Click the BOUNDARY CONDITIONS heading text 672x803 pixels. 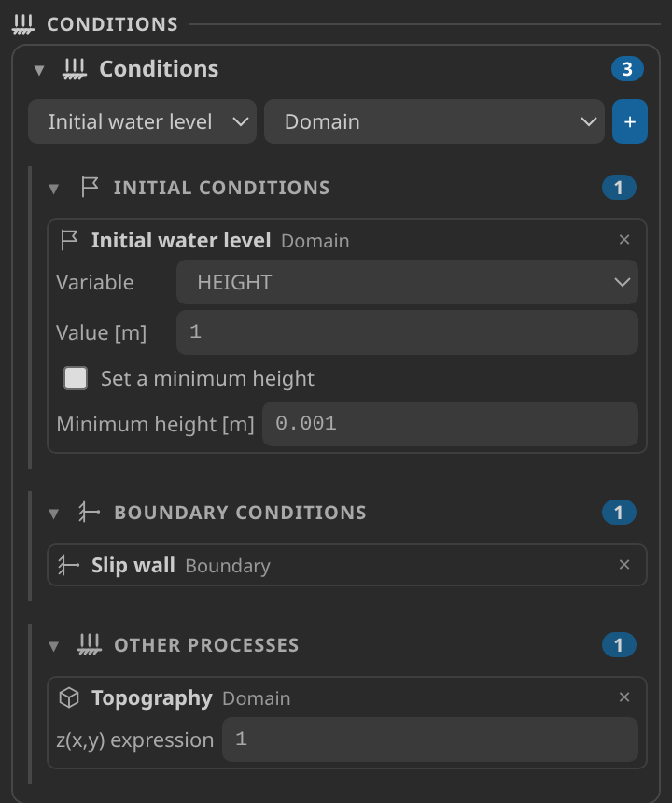(x=240, y=512)
